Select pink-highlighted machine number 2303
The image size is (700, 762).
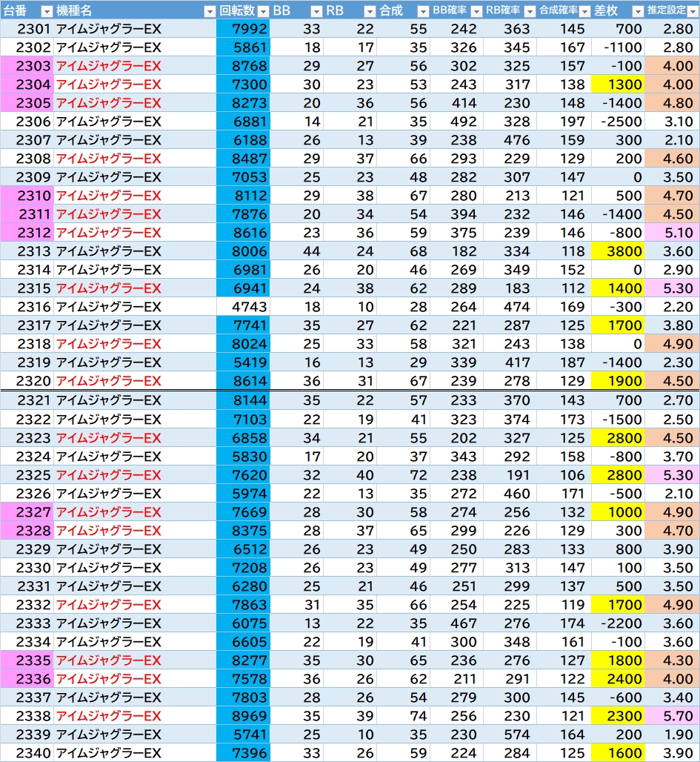click(x=27, y=66)
